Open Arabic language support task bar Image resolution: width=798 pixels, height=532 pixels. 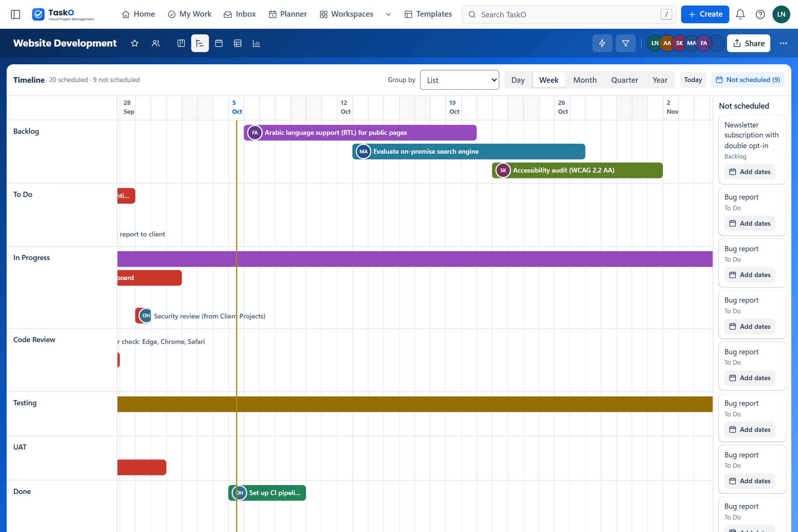(360, 133)
